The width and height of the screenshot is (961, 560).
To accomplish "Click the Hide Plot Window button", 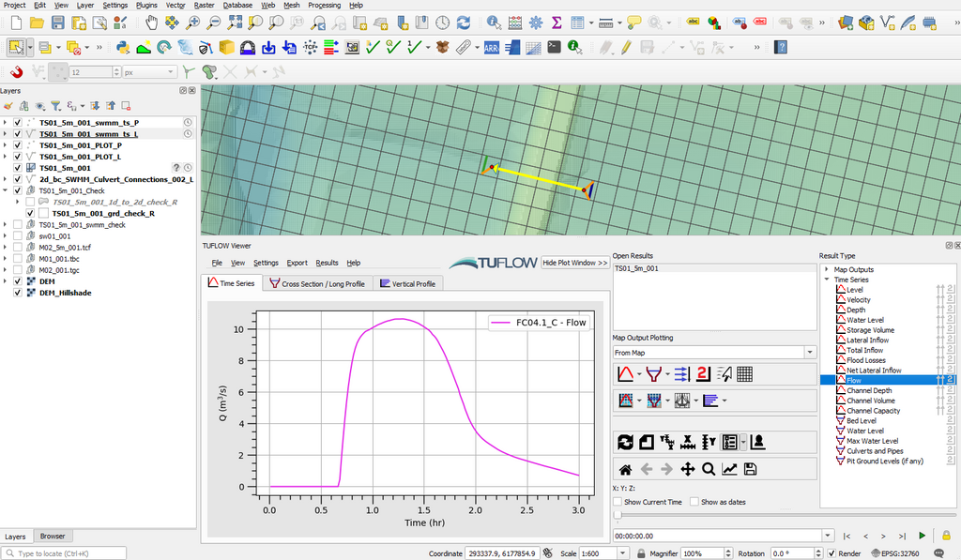I will pos(574,263).
